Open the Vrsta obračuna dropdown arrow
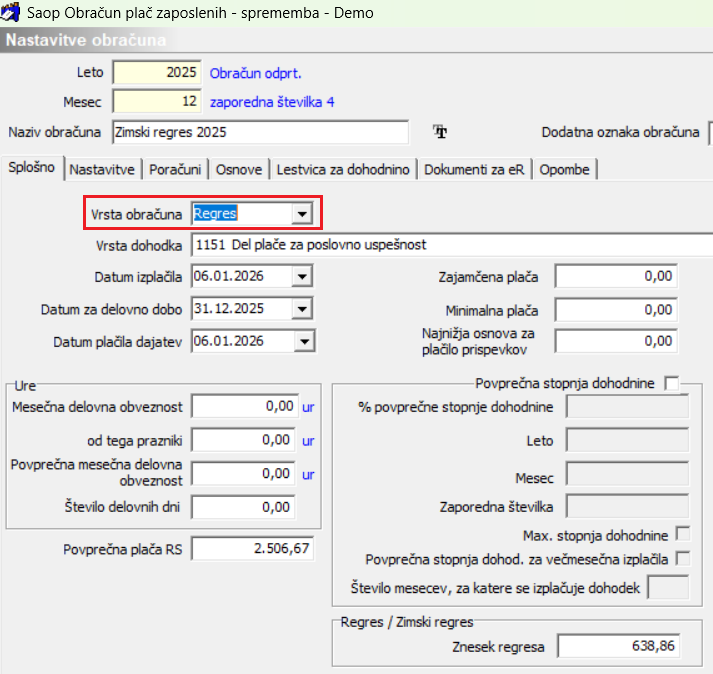Screen dimensions: 713x674 pyautogui.click(x=302, y=214)
